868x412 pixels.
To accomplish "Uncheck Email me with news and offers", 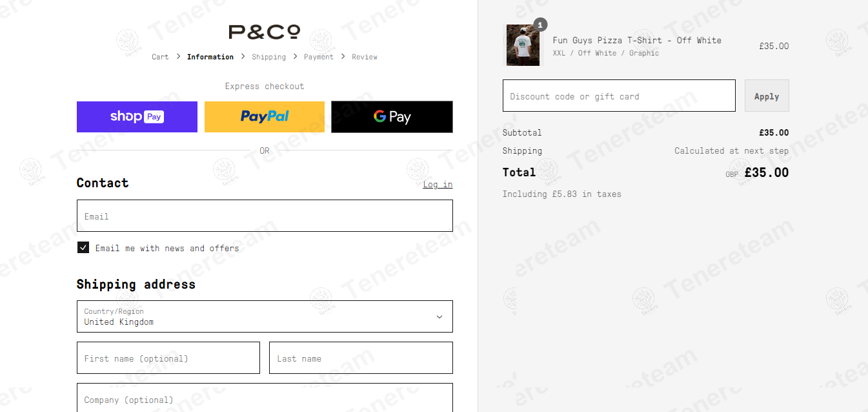I will [x=83, y=247].
